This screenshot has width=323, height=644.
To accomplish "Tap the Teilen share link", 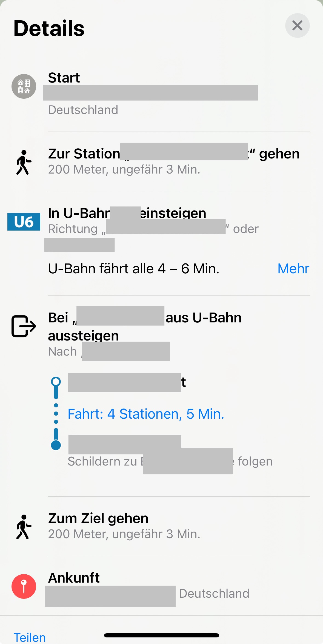I will (30, 637).
